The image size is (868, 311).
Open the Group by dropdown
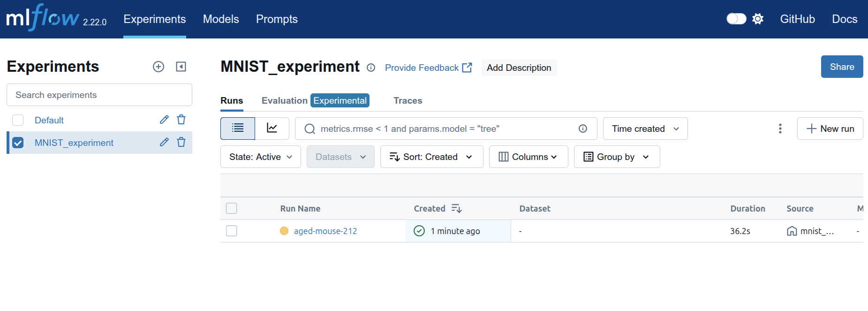tap(617, 157)
